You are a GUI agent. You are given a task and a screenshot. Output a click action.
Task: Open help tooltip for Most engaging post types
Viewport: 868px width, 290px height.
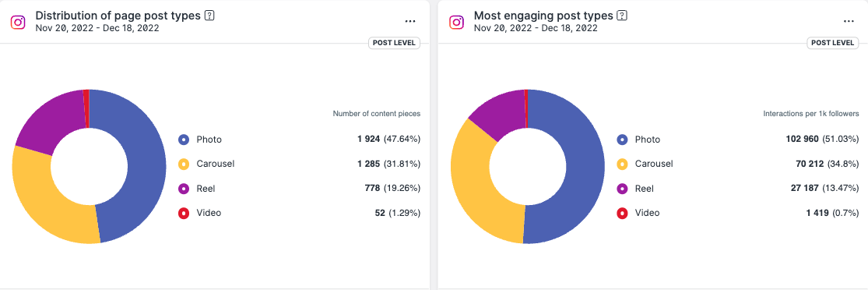(623, 16)
